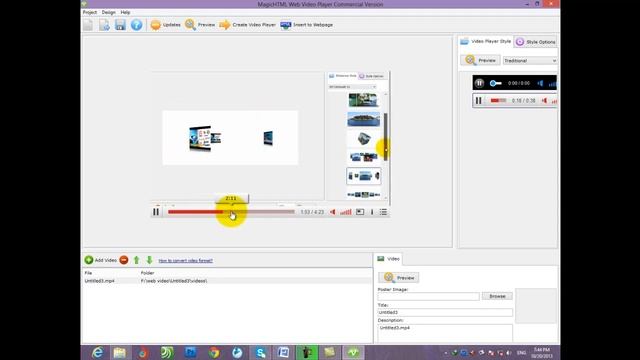Click Preview button in right style panel
Screen dimensions: 640x360
click(480, 60)
